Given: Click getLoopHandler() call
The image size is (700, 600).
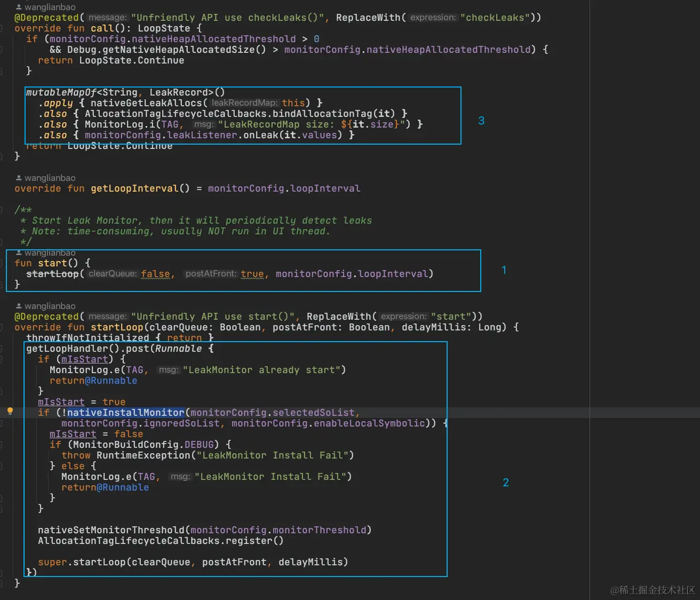Looking at the screenshot, I should 73,349.
